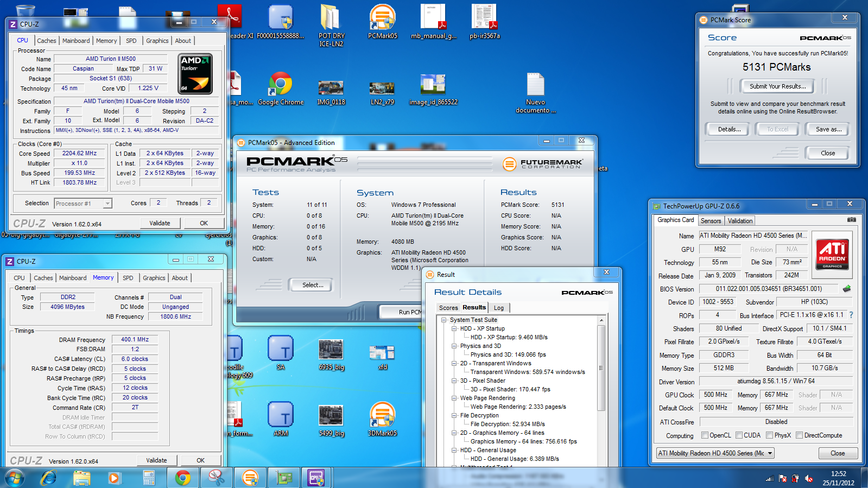Open Internet Explorer from the taskbar
868x488 pixels.
click(x=49, y=478)
